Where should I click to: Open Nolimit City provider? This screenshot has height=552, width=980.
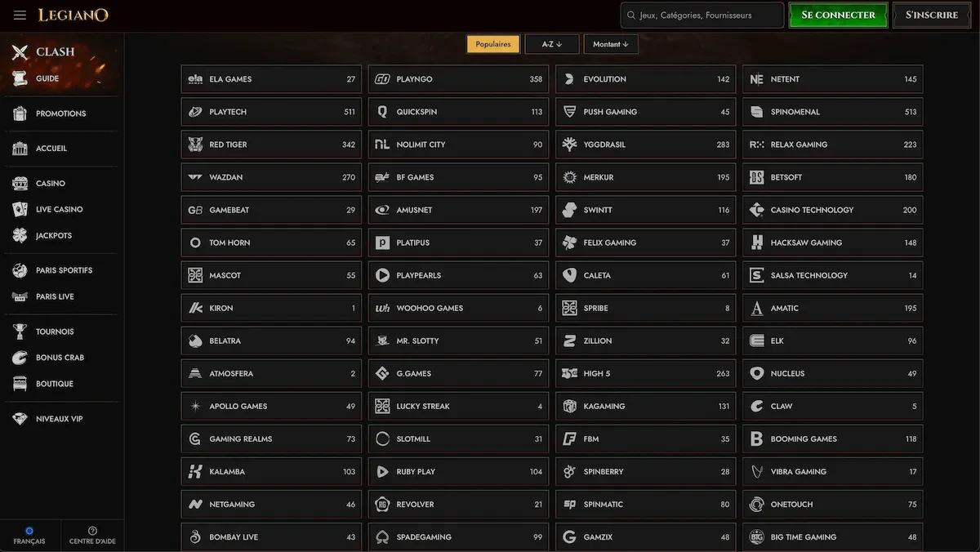point(458,145)
